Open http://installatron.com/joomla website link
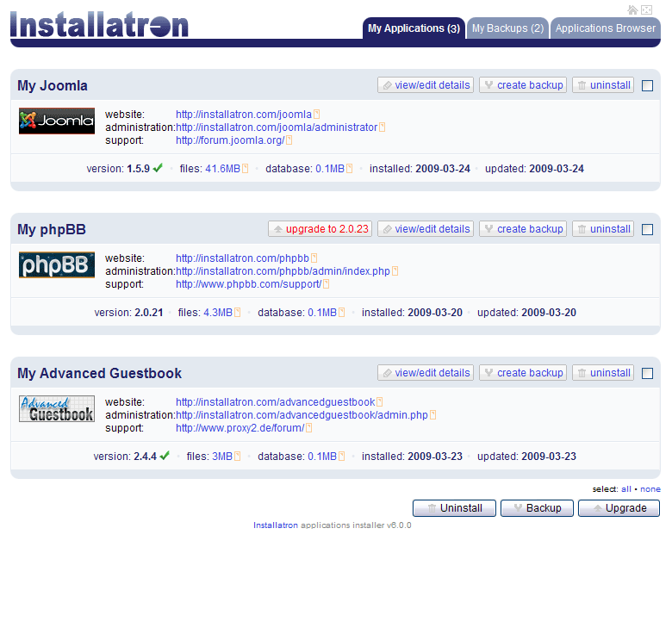The image size is (672, 634). (244, 115)
